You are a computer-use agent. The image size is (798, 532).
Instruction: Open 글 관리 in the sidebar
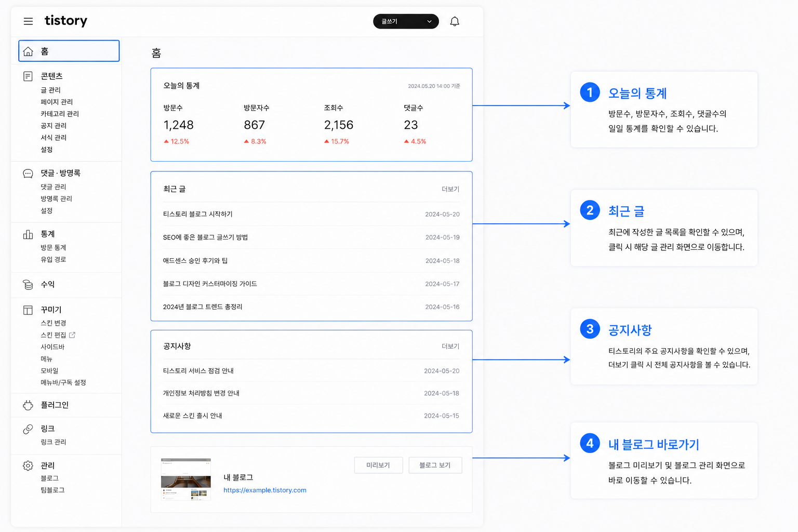click(51, 90)
